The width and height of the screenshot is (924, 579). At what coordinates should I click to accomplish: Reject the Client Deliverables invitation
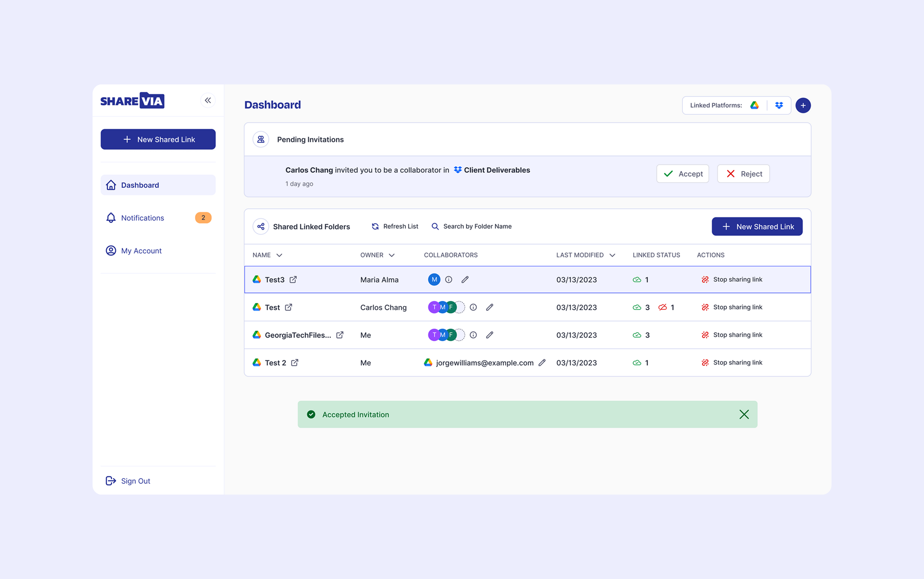pos(743,174)
